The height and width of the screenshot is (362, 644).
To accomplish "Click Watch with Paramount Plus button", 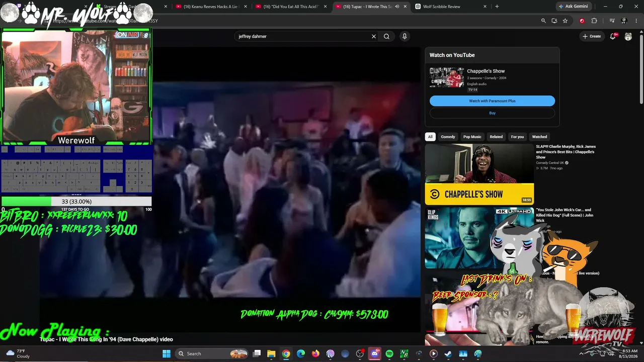I will pyautogui.click(x=492, y=101).
